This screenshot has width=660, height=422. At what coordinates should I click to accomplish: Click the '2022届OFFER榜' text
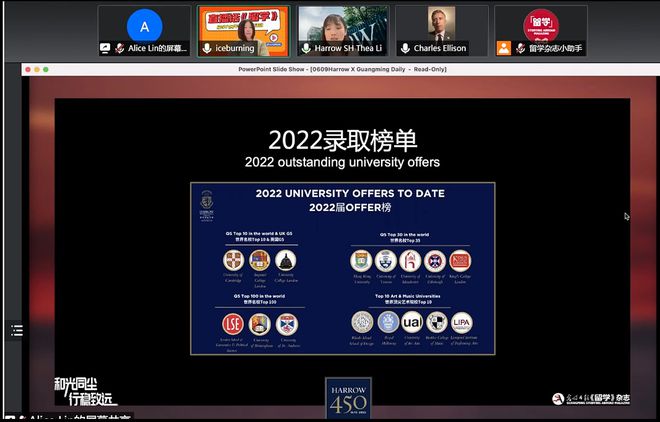click(350, 207)
